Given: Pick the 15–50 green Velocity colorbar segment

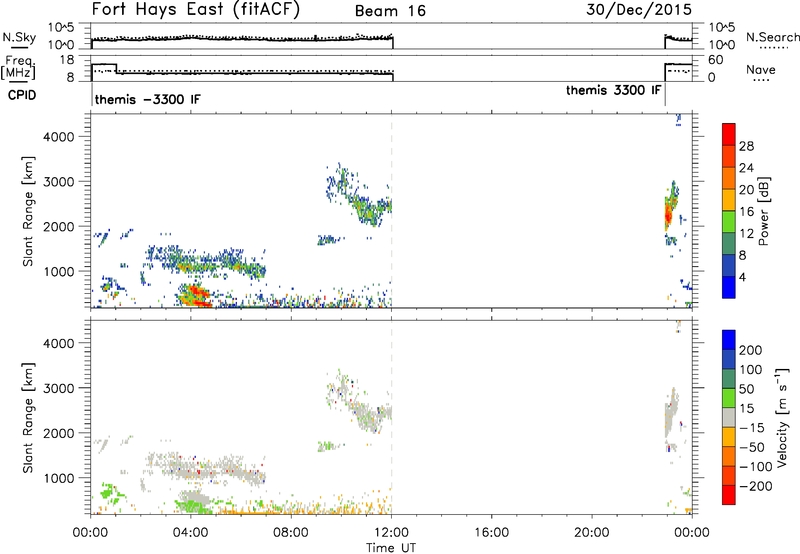Looking at the screenshot, I should pyautogui.click(x=729, y=398).
